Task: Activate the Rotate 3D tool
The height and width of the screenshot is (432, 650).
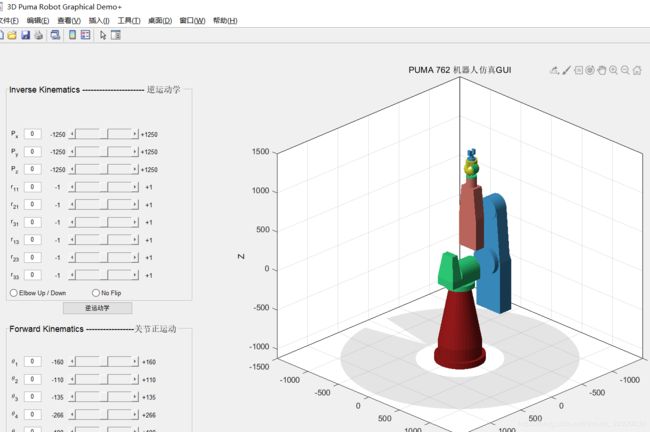Action: pos(590,70)
